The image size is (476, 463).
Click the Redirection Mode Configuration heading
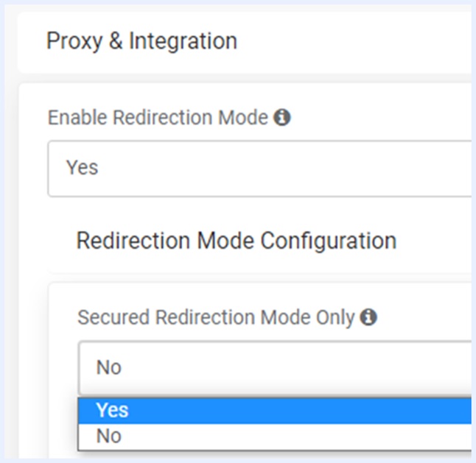[x=236, y=240]
